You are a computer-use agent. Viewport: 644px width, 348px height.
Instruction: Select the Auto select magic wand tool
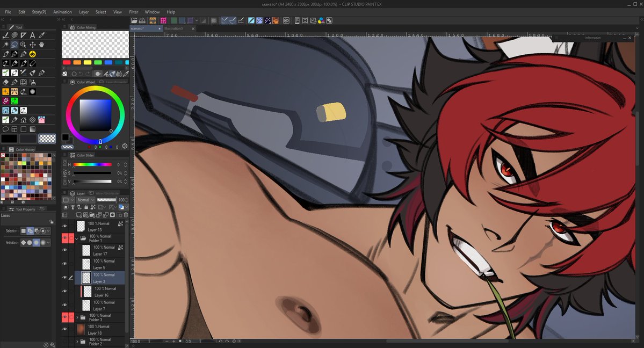coord(5,45)
